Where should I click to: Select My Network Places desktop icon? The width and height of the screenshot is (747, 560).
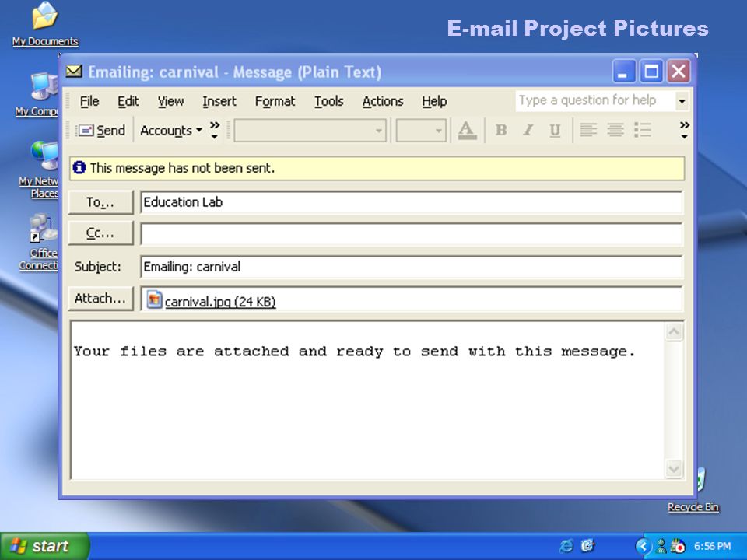pos(40,170)
